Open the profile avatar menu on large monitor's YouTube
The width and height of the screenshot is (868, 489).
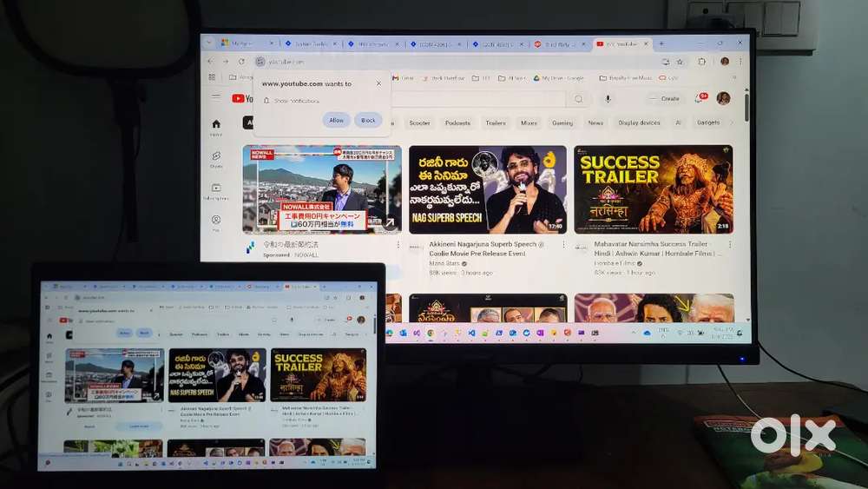tap(723, 98)
